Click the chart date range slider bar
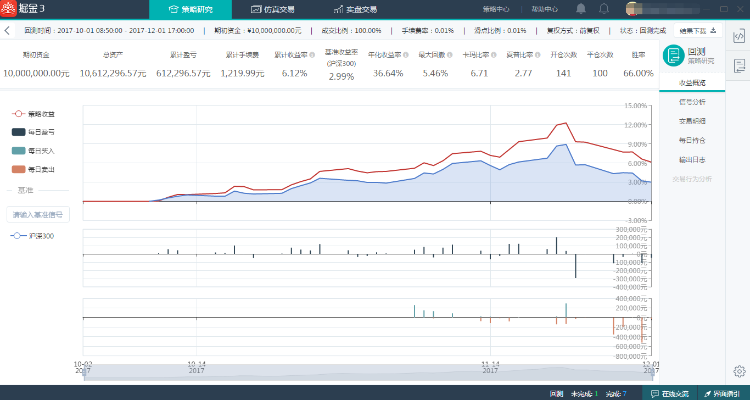 tap(367, 373)
